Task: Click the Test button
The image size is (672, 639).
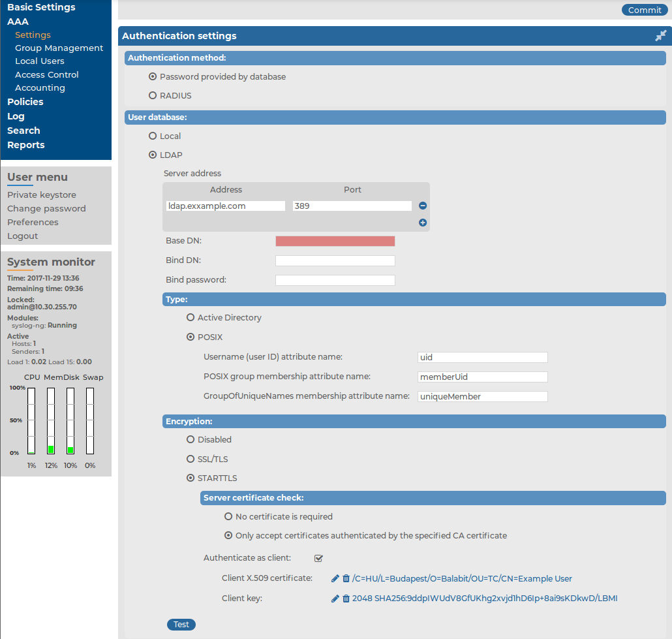Action: point(181,625)
